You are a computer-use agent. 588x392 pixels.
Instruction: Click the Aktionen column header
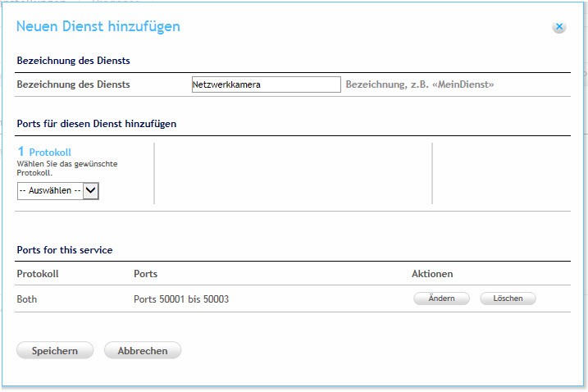tap(432, 274)
